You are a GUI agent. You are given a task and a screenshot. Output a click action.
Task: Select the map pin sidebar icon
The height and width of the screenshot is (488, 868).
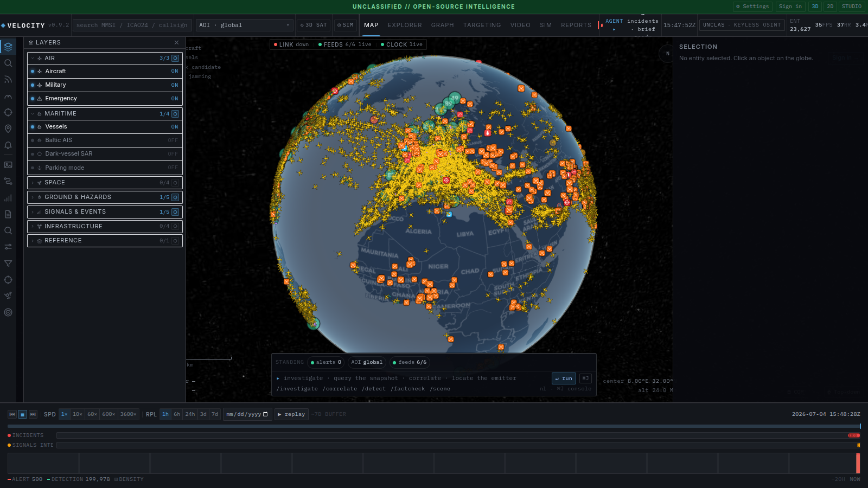[8, 129]
